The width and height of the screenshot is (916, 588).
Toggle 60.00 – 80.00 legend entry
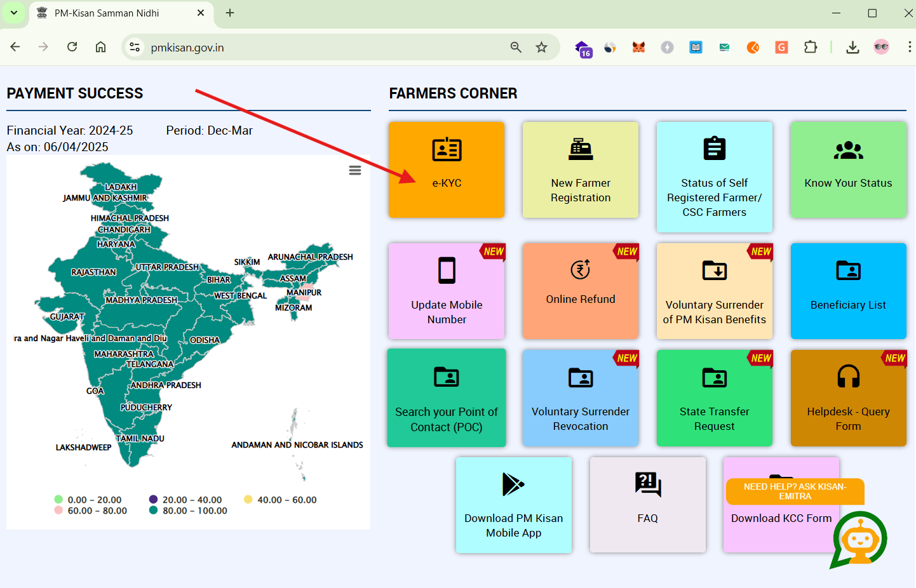pyautogui.click(x=91, y=511)
